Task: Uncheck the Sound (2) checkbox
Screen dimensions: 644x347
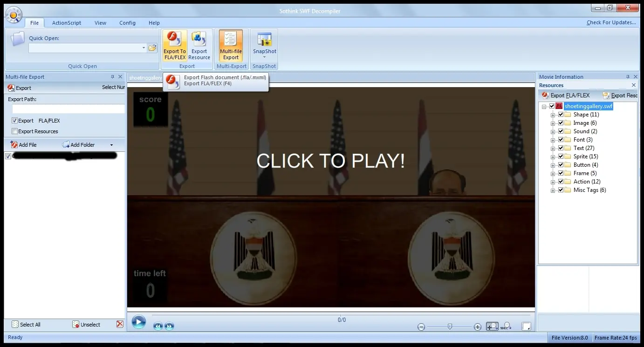Action: (561, 131)
